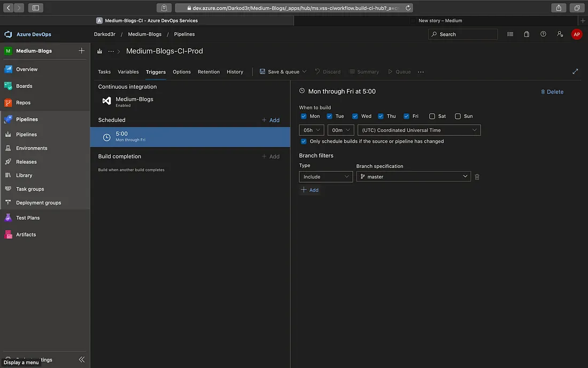Screen dimensions: 588x368
Task: Expand the Save & queue dropdown arrow
Action: pyautogui.click(x=304, y=72)
